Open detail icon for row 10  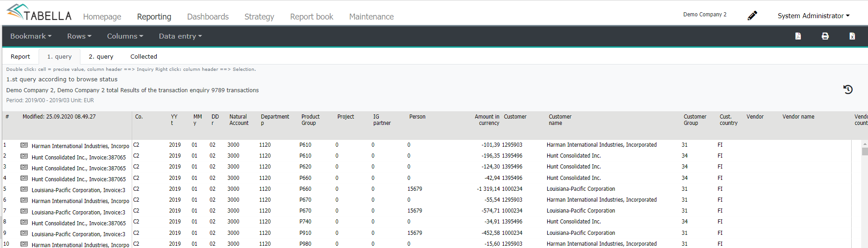24,244
